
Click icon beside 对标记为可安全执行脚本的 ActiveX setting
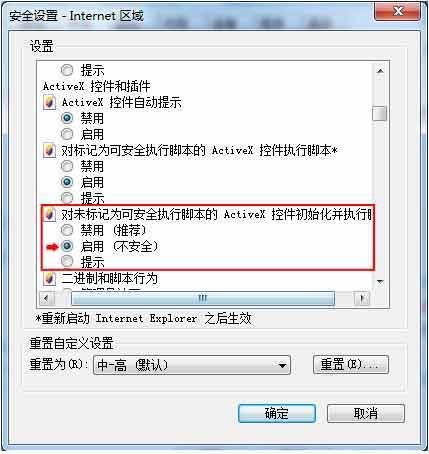[x=49, y=150]
